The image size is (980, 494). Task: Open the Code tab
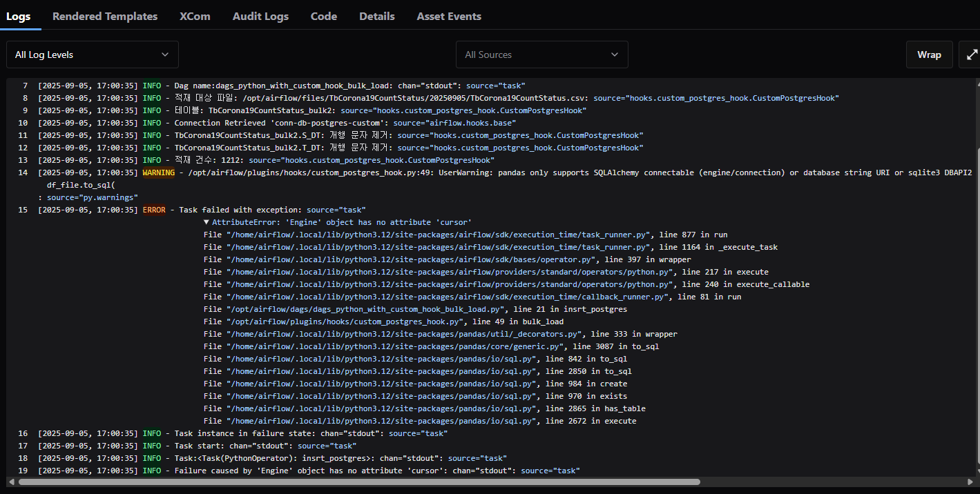click(324, 16)
